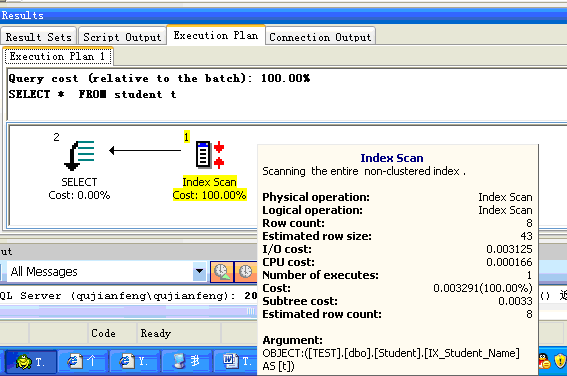
Task: Click the clock icon with green arrow
Action: [x=222, y=272]
